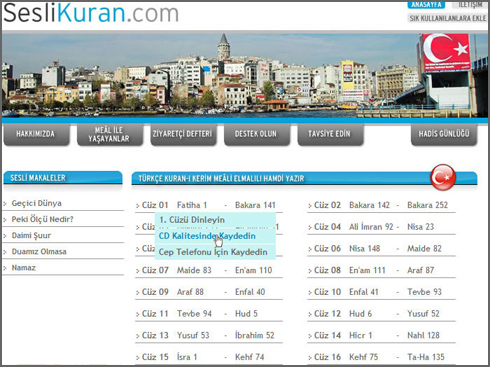Click Cüz 09 Araf 88 row
490x367 pixels.
[209, 292]
